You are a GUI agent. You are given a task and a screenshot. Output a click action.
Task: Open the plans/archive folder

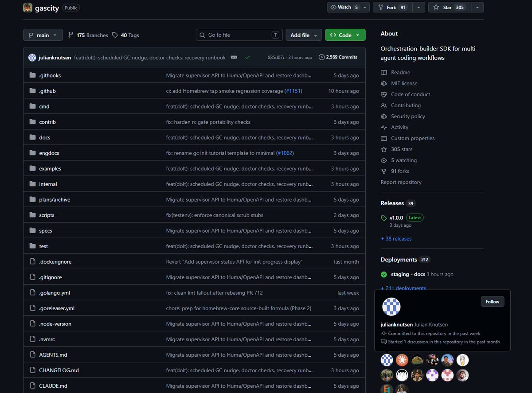pos(55,199)
